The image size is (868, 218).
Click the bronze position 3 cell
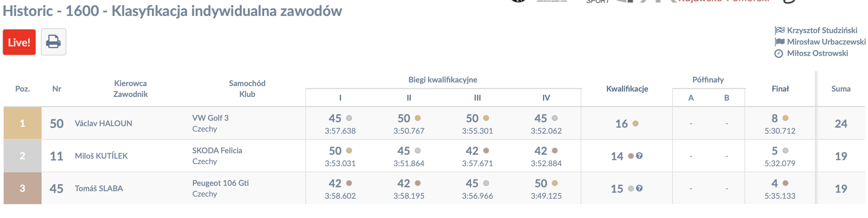coord(23,188)
